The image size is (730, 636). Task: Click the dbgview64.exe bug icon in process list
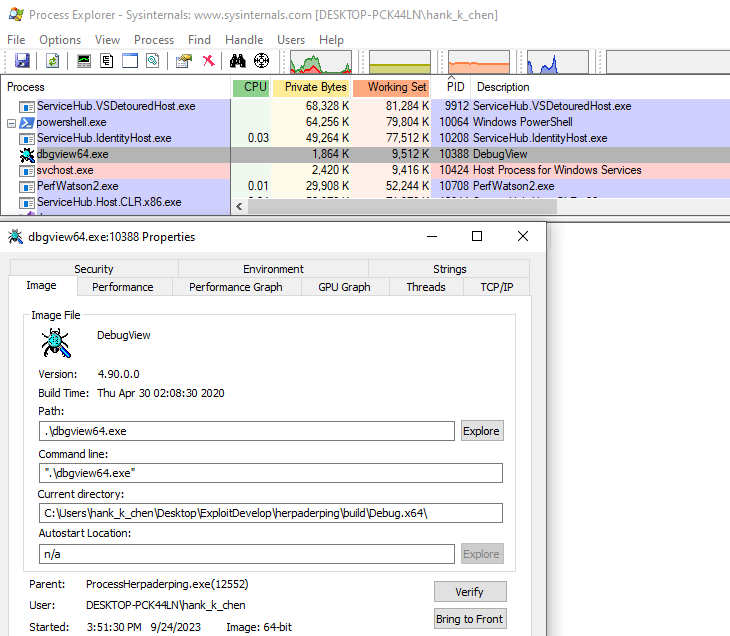click(x=27, y=155)
